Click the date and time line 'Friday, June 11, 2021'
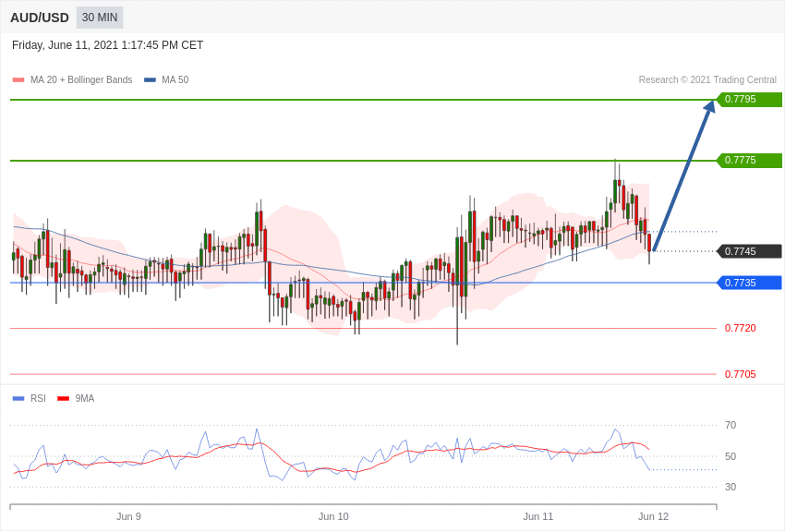 [x=108, y=45]
